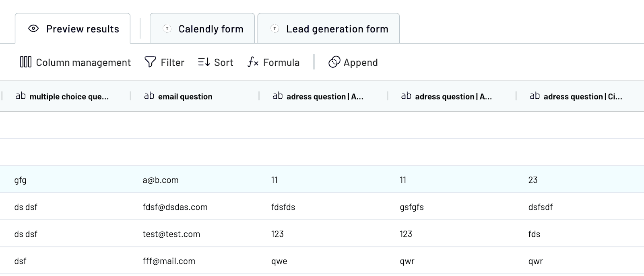Viewport: 644px width, 276px height.
Task: Click the funnel Filter icon
Action: tap(150, 62)
